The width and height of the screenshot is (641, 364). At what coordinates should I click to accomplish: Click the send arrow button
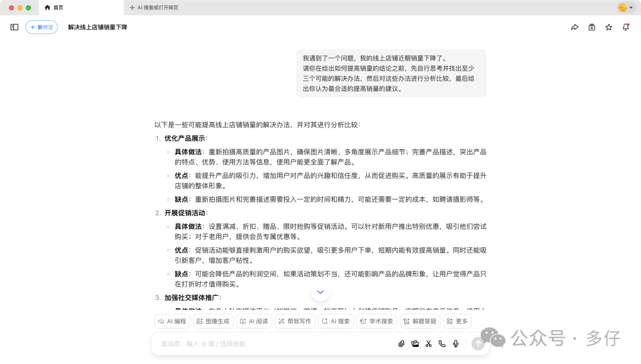coord(478,344)
